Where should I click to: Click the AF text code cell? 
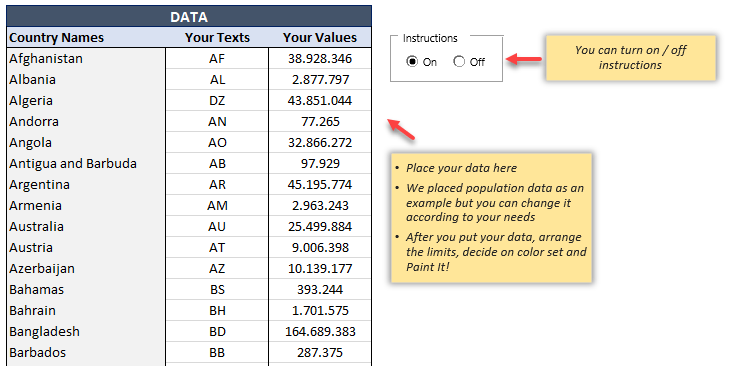(x=217, y=58)
